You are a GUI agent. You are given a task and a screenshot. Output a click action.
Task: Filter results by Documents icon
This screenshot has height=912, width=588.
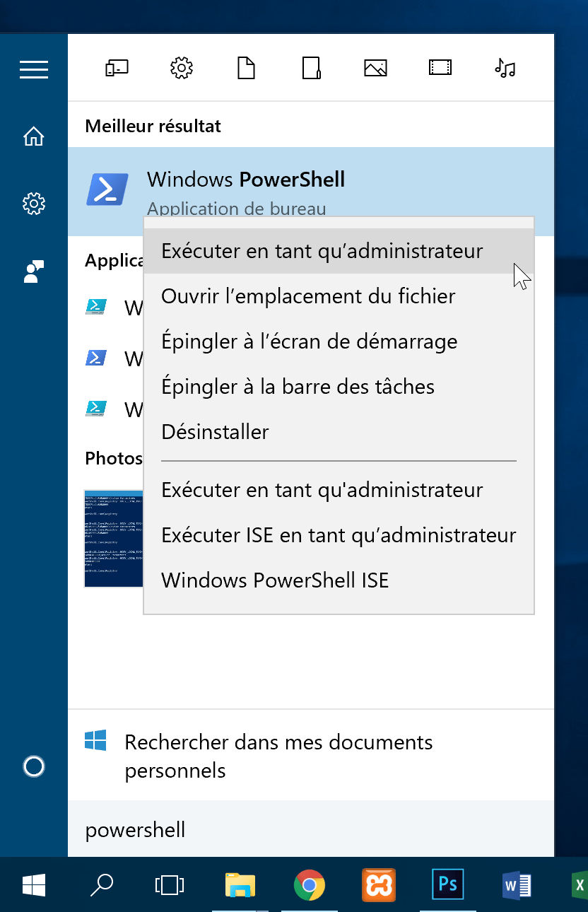point(246,69)
